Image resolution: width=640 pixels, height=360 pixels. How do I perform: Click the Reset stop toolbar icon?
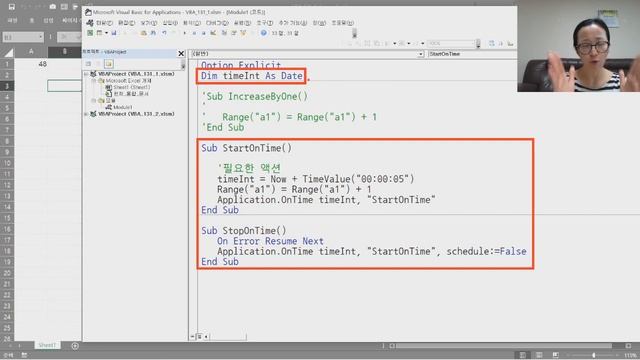coord(204,33)
